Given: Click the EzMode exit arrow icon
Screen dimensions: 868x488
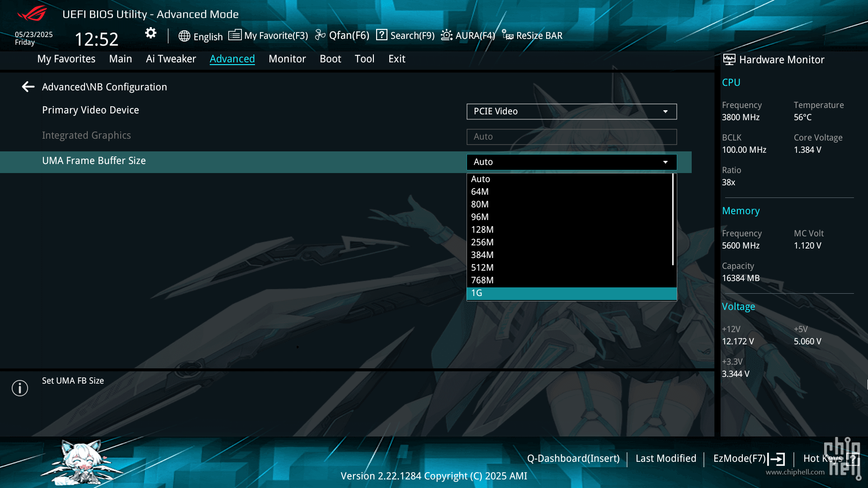Looking at the screenshot, I should (776, 460).
